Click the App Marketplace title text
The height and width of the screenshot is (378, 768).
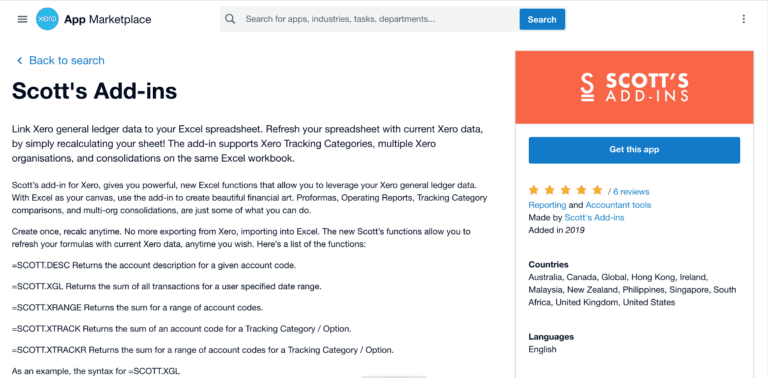(108, 20)
